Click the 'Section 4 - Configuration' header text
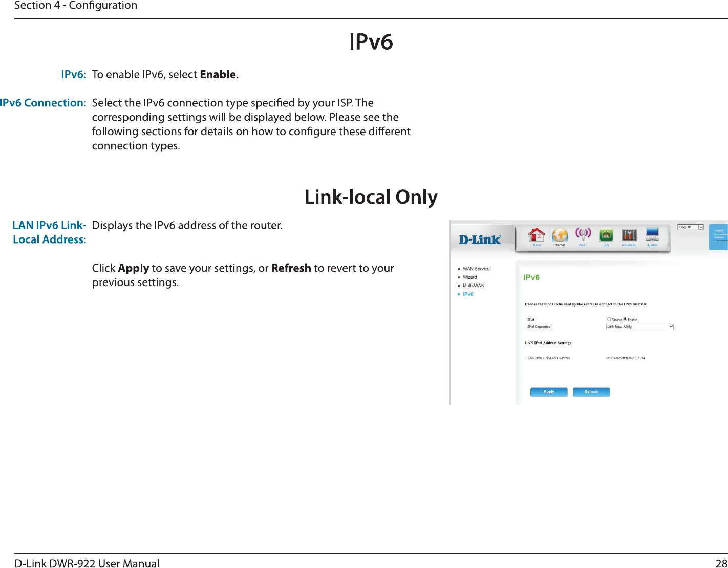The image size is (728, 568). click(x=76, y=6)
